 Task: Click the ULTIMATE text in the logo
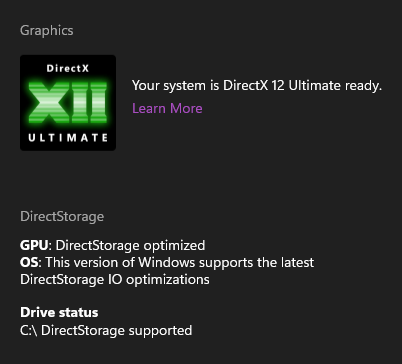click(68, 138)
